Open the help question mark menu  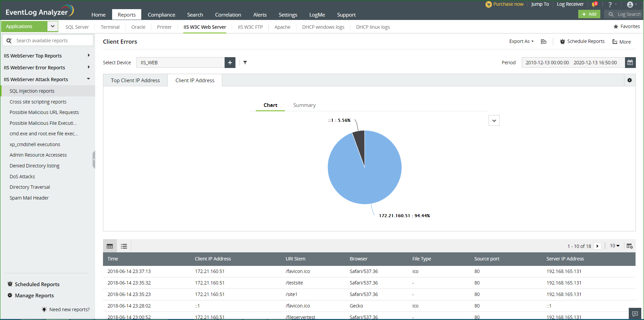(610, 4)
